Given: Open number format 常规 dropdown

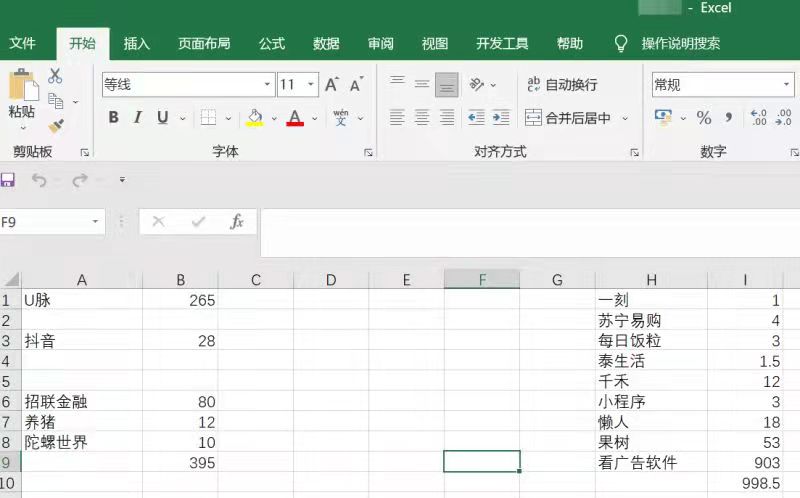Looking at the screenshot, I should [786, 84].
